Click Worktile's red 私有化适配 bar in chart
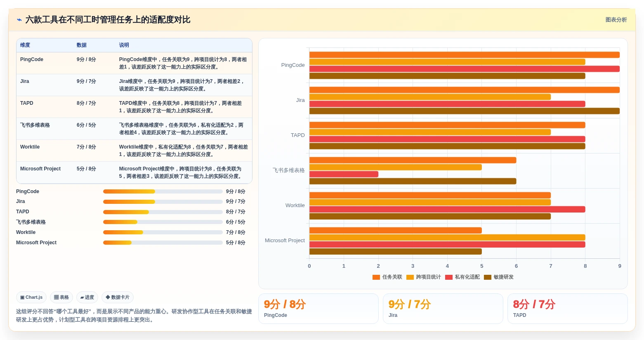644x340 pixels. [x=447, y=209]
